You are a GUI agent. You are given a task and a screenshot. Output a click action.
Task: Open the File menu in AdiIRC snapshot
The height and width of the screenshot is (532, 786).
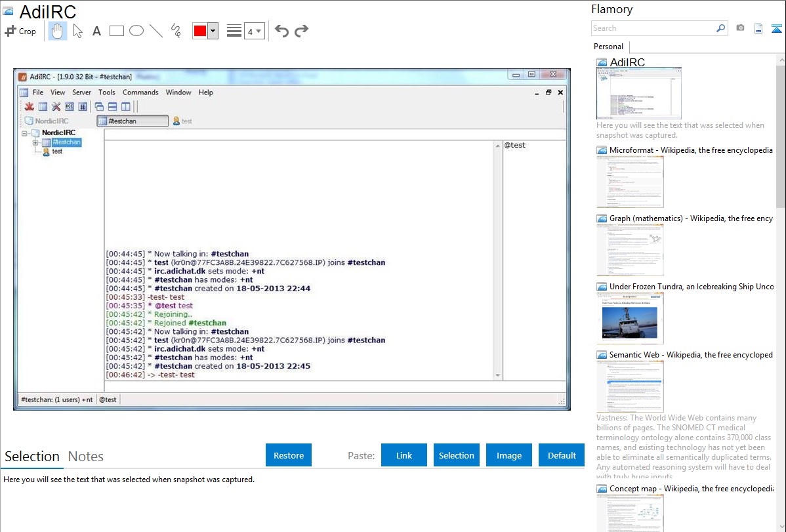pos(38,92)
